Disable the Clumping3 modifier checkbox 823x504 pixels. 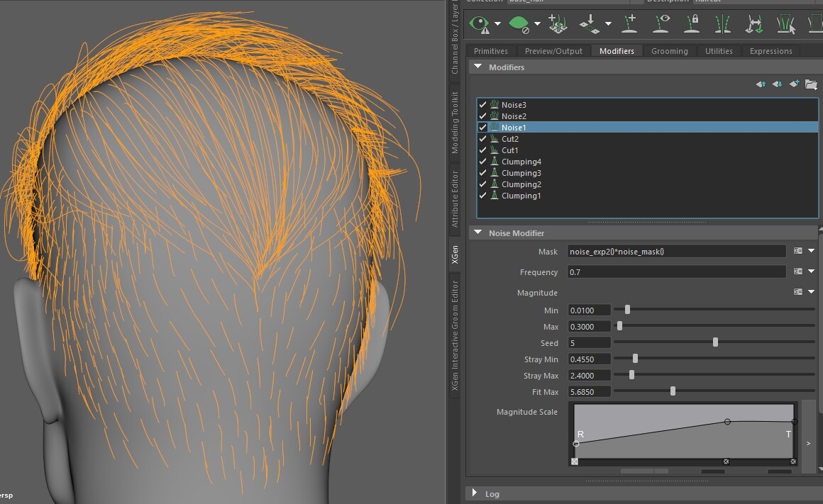click(x=483, y=173)
